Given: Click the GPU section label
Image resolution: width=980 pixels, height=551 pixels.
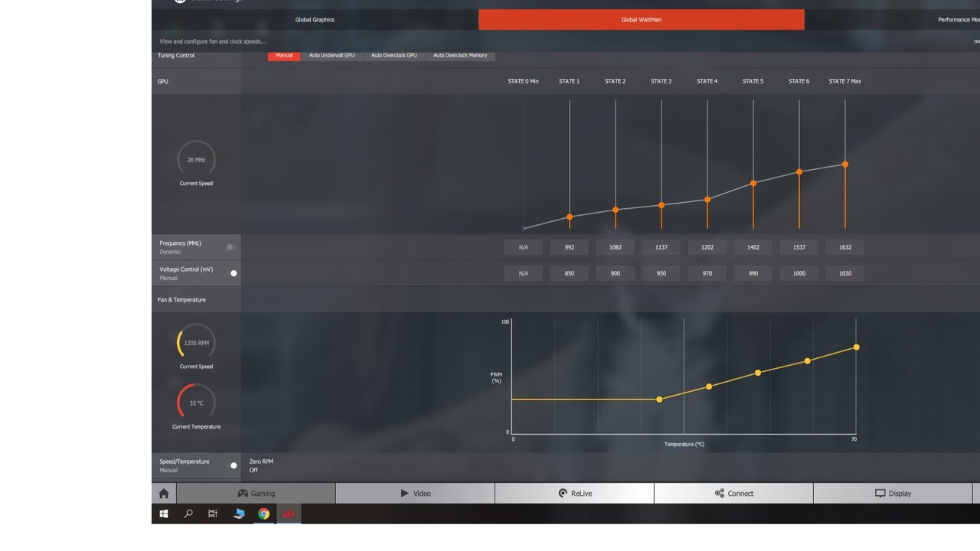Looking at the screenshot, I should pos(163,81).
